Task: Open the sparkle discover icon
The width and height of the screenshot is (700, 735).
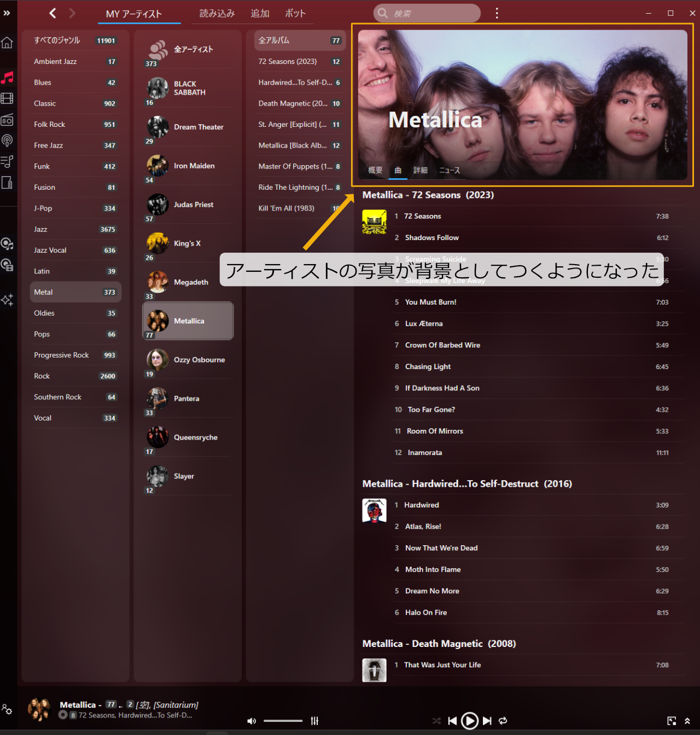Action: [x=7, y=299]
